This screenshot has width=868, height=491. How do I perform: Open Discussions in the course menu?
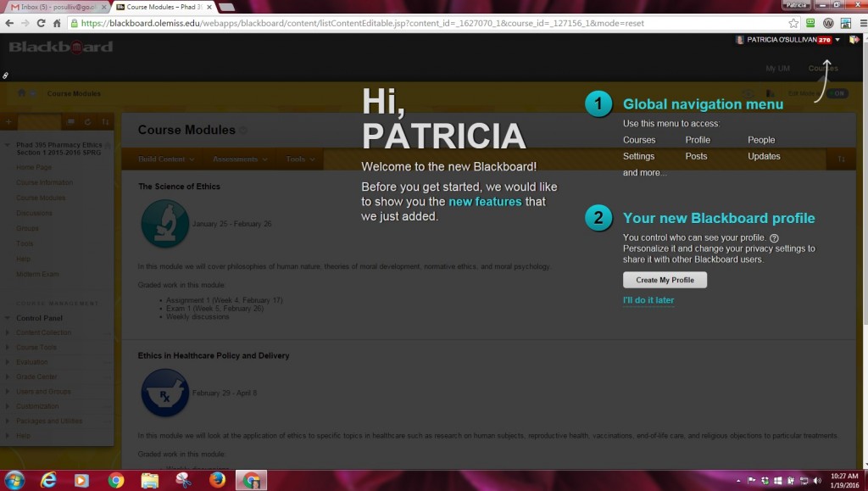(34, 213)
